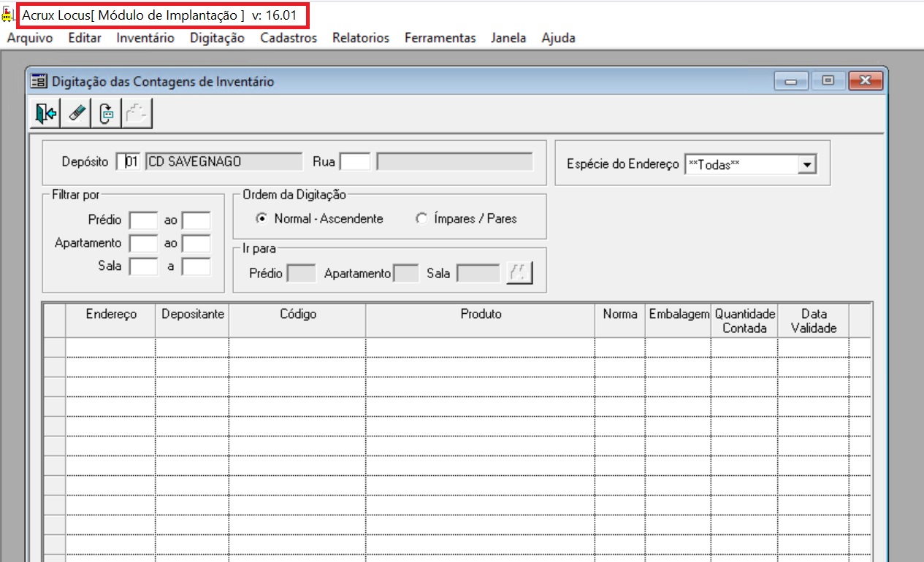
Task: Open the Ajuda menu
Action: click(558, 38)
